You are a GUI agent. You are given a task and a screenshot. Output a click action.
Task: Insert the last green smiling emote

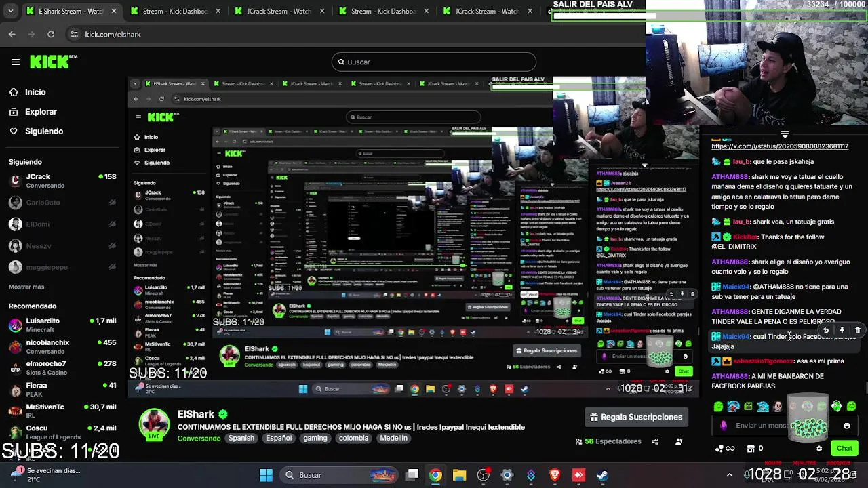pyautogui.click(x=852, y=406)
